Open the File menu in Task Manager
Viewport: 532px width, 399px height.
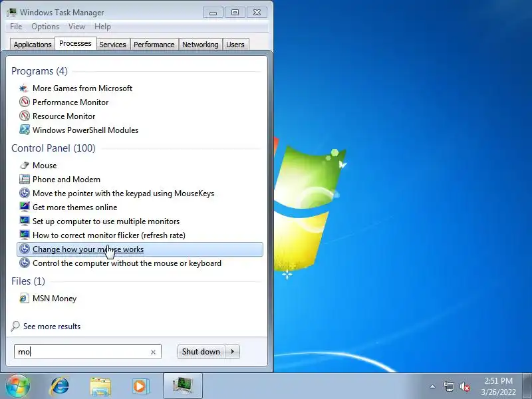(x=16, y=27)
